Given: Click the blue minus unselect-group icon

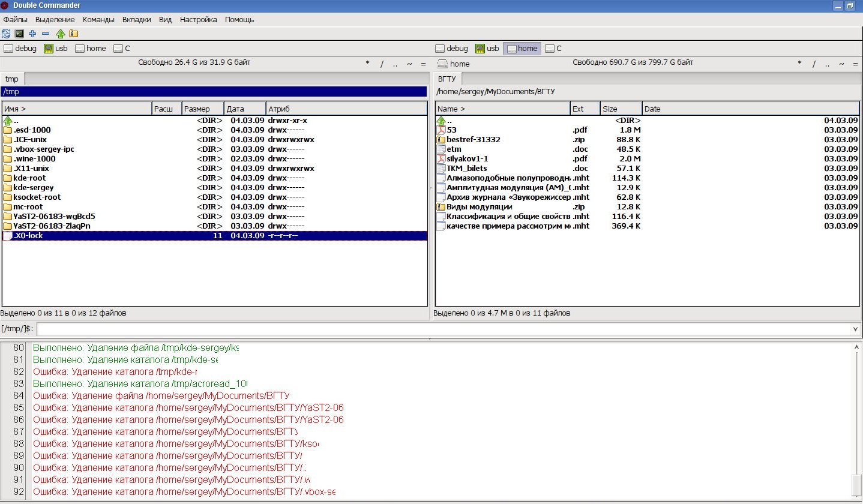Looking at the screenshot, I should pos(46,34).
